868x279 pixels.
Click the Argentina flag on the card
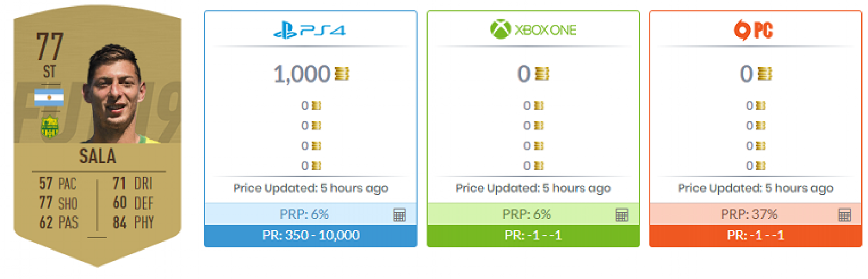click(49, 97)
